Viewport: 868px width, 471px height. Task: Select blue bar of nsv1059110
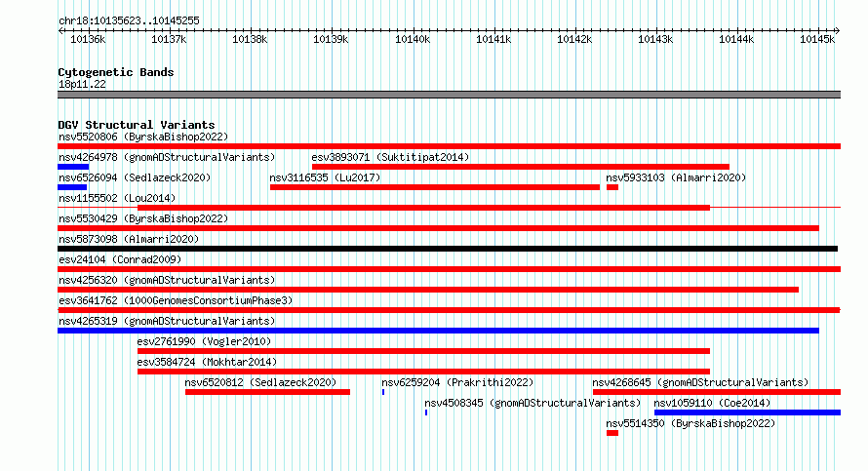[747, 412]
